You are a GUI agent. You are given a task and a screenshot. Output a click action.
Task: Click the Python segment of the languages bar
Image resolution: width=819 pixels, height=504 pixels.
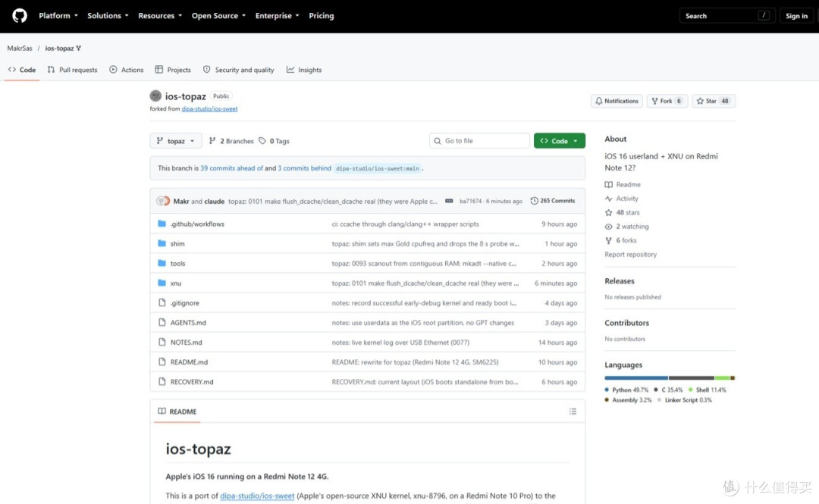pyautogui.click(x=636, y=377)
